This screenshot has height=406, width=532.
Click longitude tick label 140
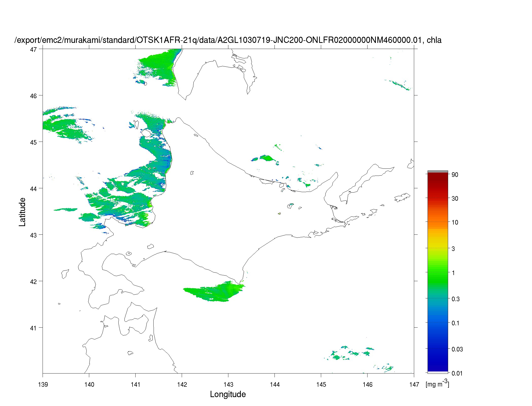(x=89, y=384)
